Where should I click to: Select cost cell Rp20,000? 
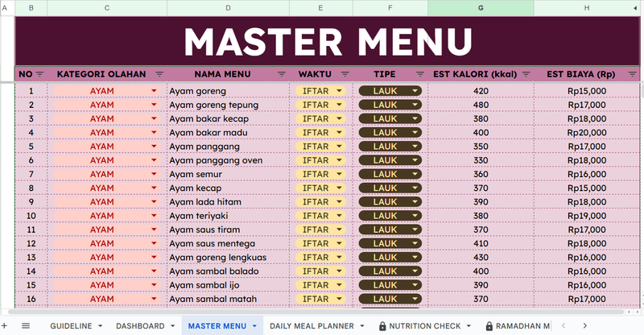pyautogui.click(x=587, y=132)
